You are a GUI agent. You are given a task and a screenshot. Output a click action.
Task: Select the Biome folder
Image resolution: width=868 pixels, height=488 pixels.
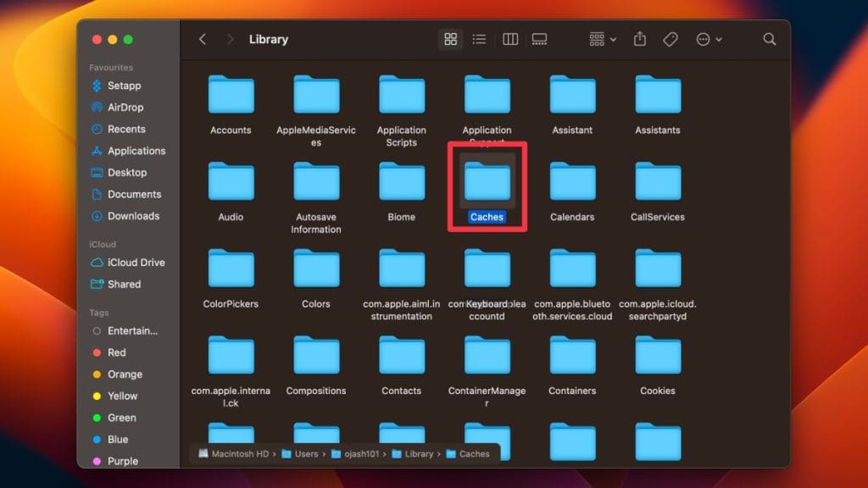click(x=401, y=181)
